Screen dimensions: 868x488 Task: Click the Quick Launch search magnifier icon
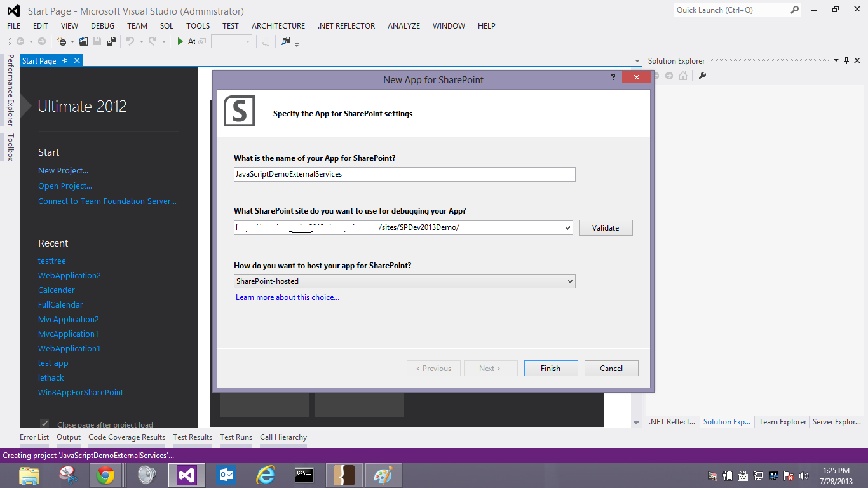click(x=795, y=10)
